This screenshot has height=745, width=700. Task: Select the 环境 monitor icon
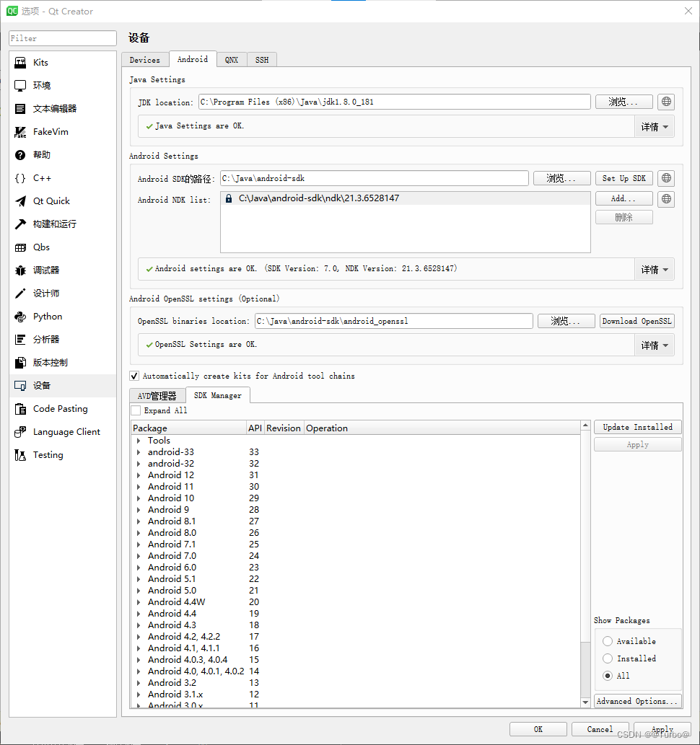point(20,86)
